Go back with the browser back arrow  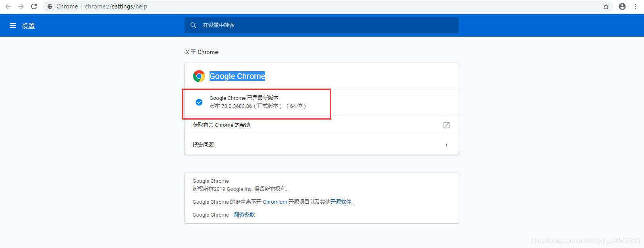pos(8,6)
